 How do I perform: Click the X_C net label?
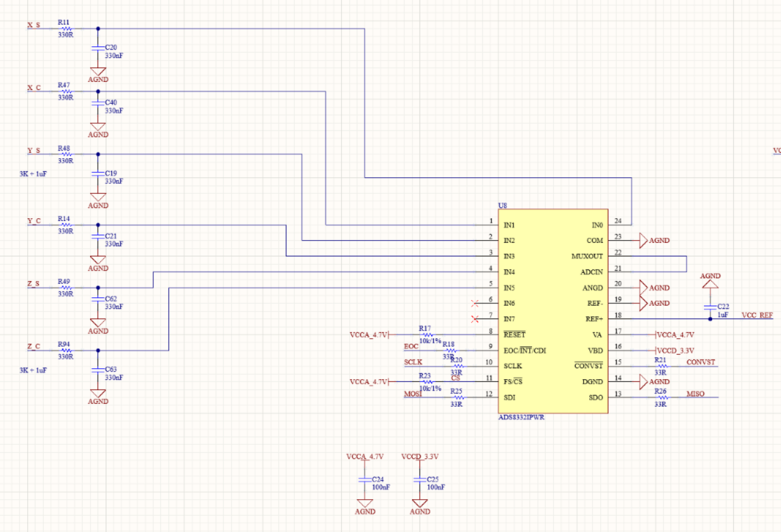(34, 88)
